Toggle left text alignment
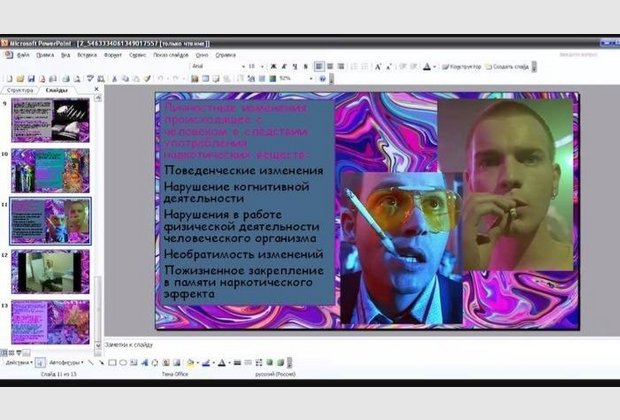Screen dimensions: 620x420 pyautogui.click(x=319, y=66)
